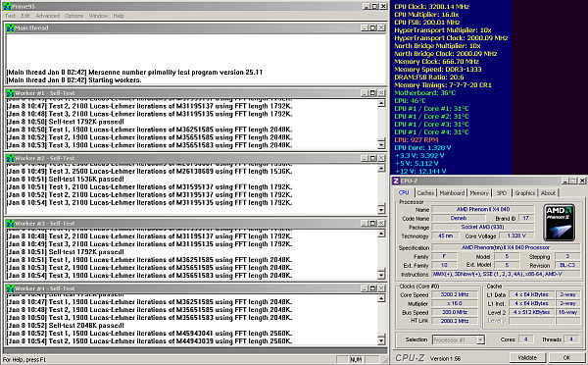Image resolution: width=588 pixels, height=365 pixels.
Task: Switch to the Memory tab in CPU-Z
Action: (x=479, y=193)
